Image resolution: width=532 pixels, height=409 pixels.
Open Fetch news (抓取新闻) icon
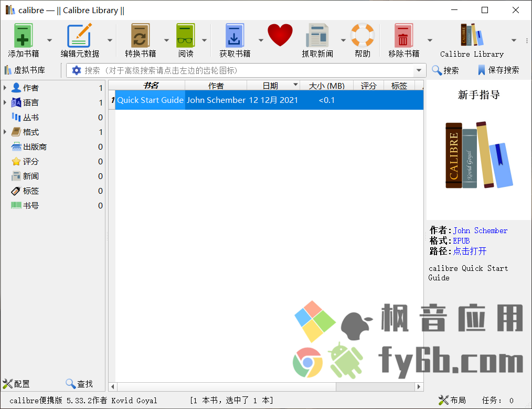point(317,36)
